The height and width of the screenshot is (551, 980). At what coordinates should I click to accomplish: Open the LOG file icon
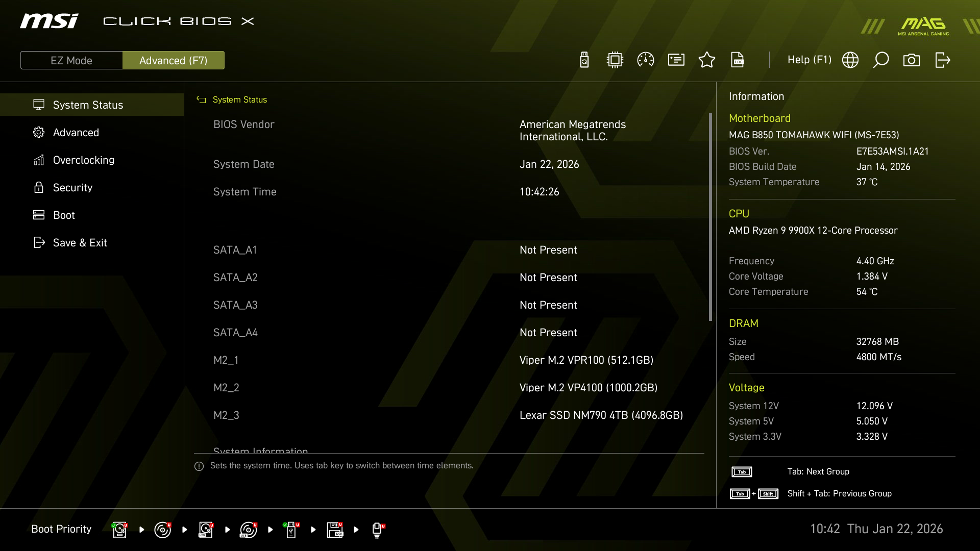(738, 60)
